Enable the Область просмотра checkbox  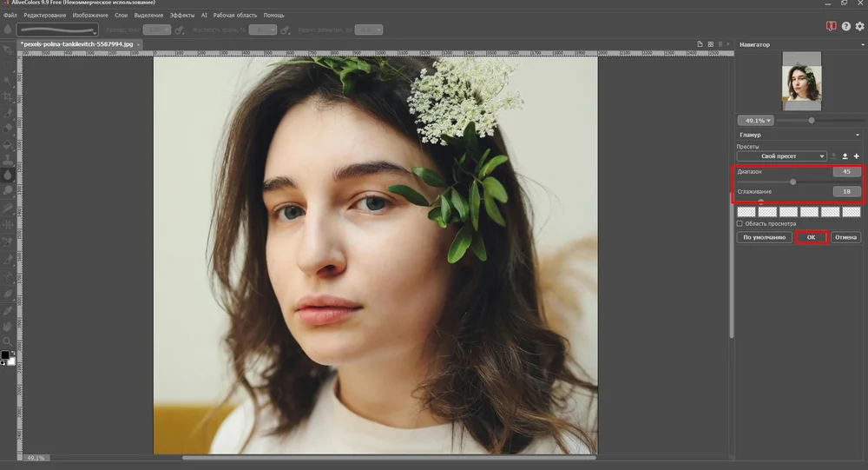pyautogui.click(x=740, y=223)
